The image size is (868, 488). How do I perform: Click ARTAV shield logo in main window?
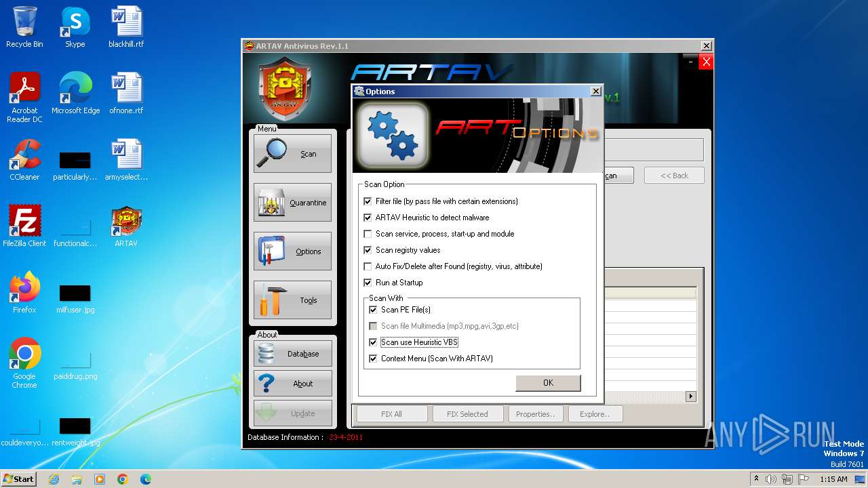pos(285,88)
